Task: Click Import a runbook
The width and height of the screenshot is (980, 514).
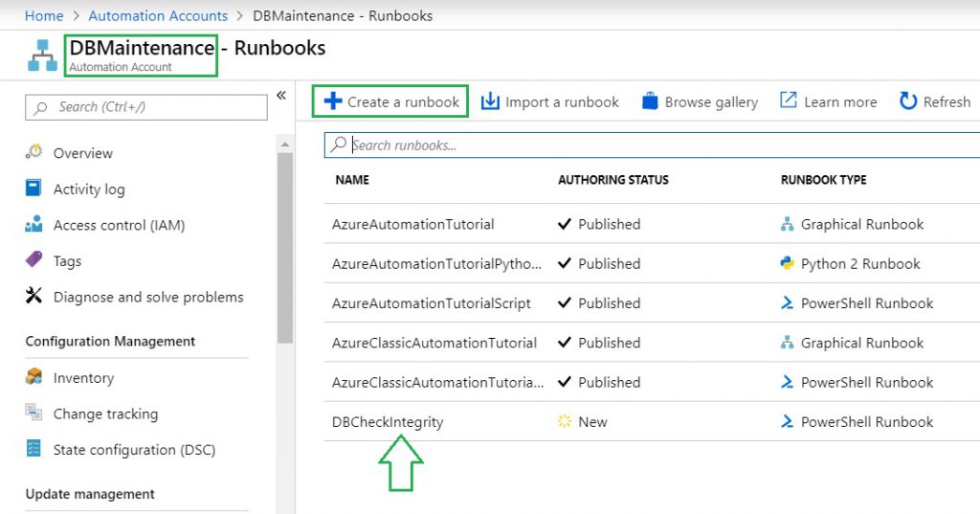Action: (550, 101)
